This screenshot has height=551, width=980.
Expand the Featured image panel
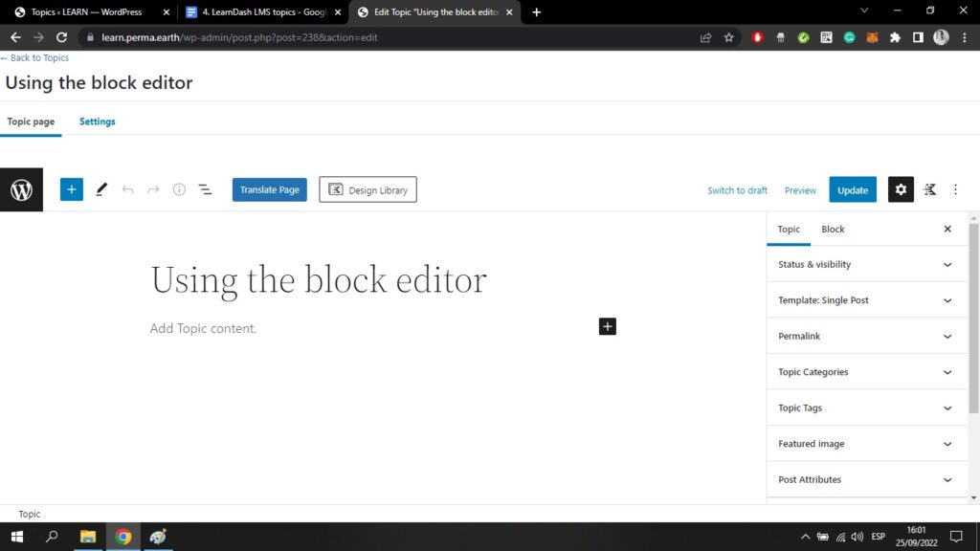[x=865, y=444]
